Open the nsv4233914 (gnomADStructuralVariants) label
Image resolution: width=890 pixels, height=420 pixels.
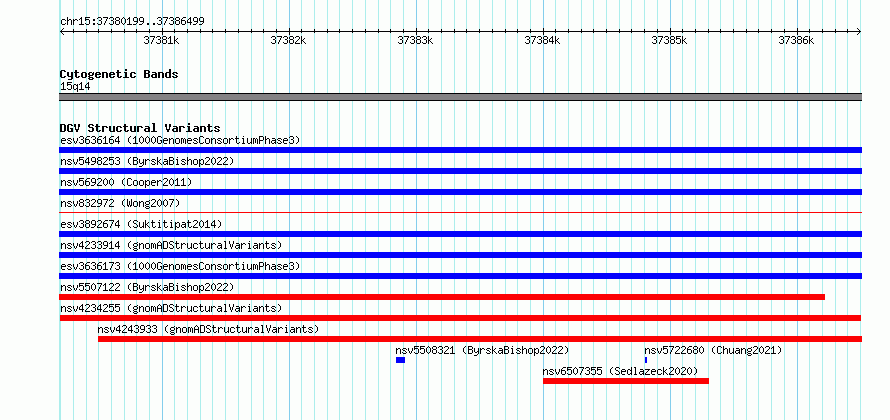click(x=171, y=245)
